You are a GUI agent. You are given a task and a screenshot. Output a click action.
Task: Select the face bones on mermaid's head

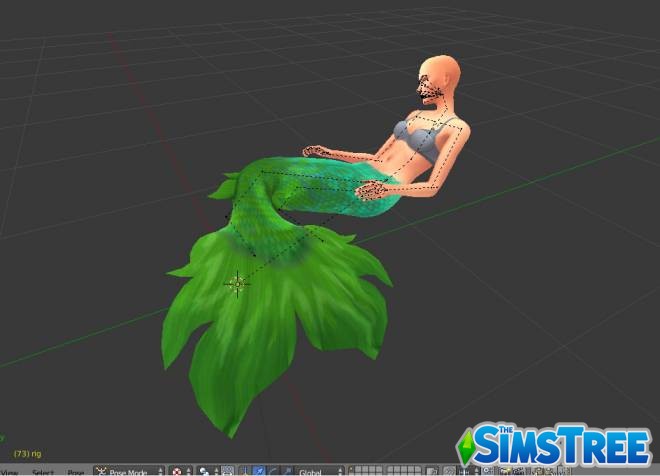coord(430,88)
